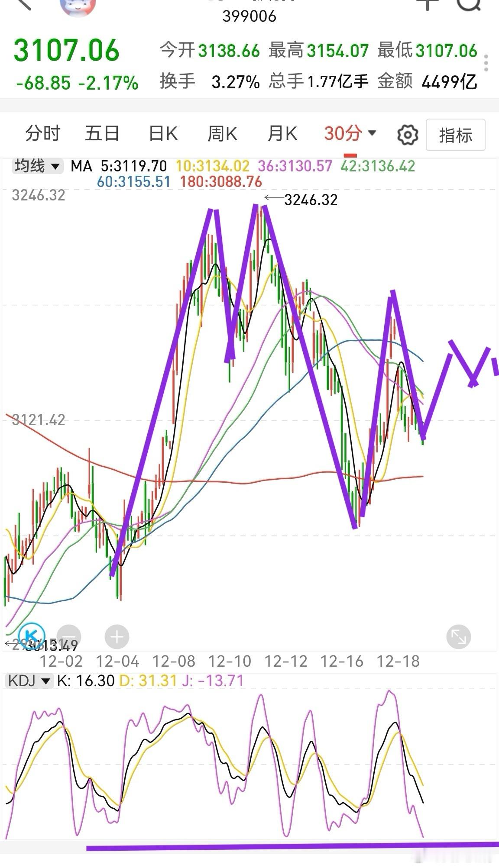Tap the KDJ K: 16.30 value
Screen dimensions: 499x868
86,681
